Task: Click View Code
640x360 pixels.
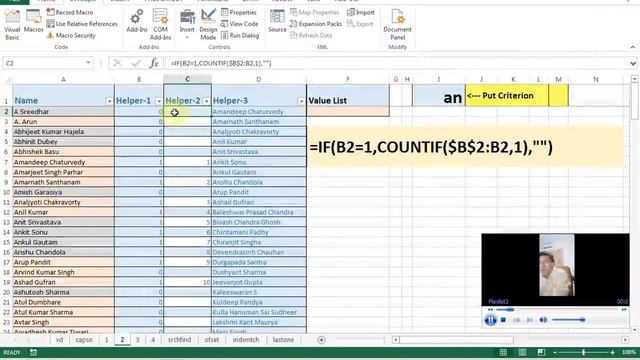Action: point(240,24)
